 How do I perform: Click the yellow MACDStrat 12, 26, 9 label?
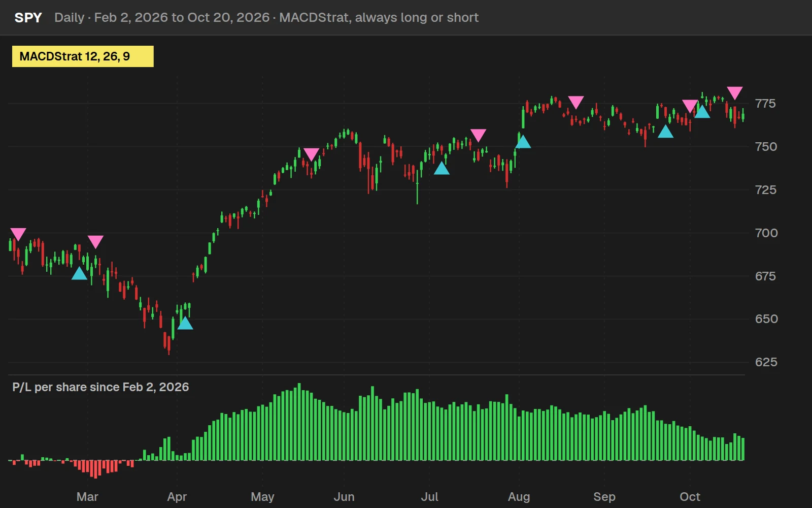click(83, 56)
